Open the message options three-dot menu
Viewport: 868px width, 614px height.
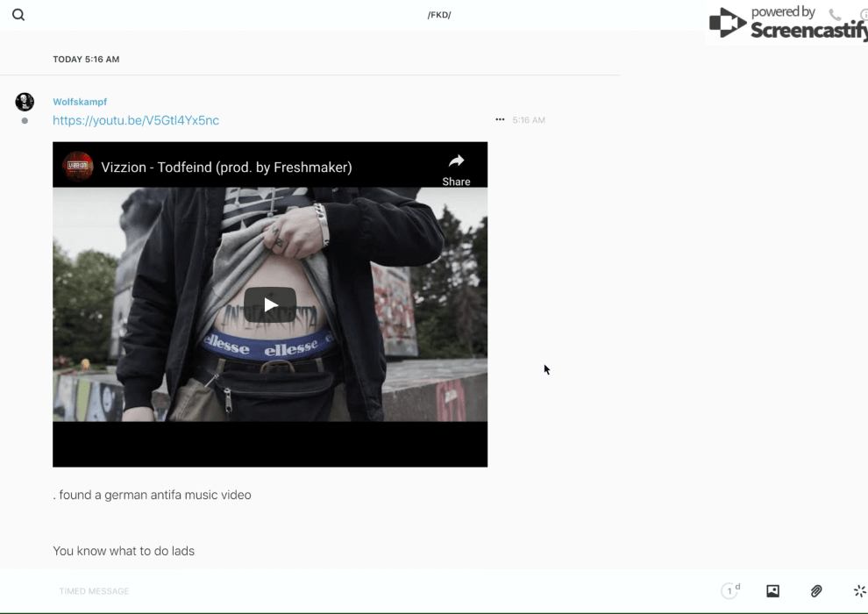[x=500, y=120]
